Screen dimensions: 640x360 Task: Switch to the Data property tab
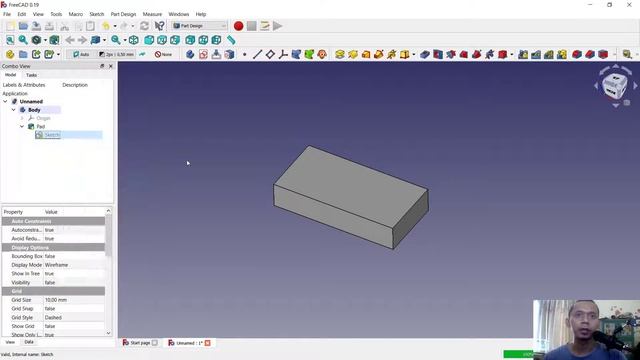[x=29, y=342]
